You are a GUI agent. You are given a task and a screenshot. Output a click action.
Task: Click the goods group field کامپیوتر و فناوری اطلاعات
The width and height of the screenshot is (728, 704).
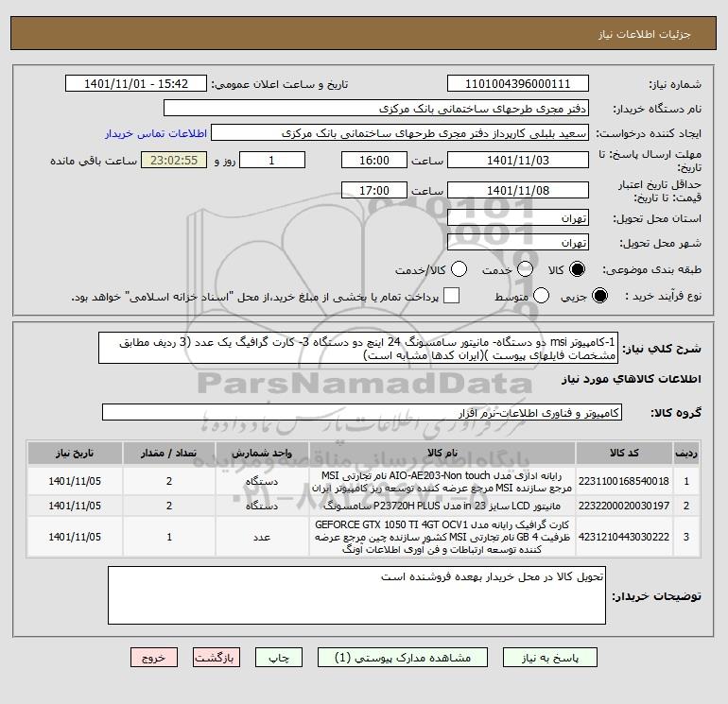tap(362, 412)
